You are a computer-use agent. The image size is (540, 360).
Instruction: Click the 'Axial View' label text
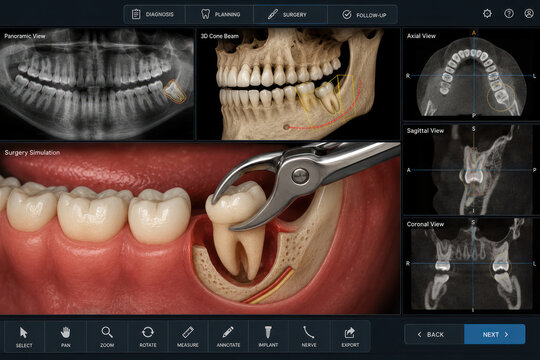(x=421, y=36)
